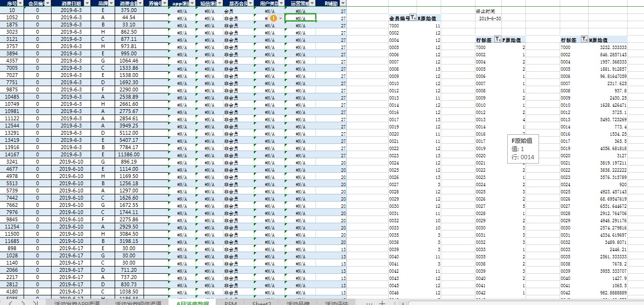Image resolution: width=644 pixels, height=305 pixels.
Task: Open the 是否会员 column filter dropdown
Action: [x=250, y=3]
